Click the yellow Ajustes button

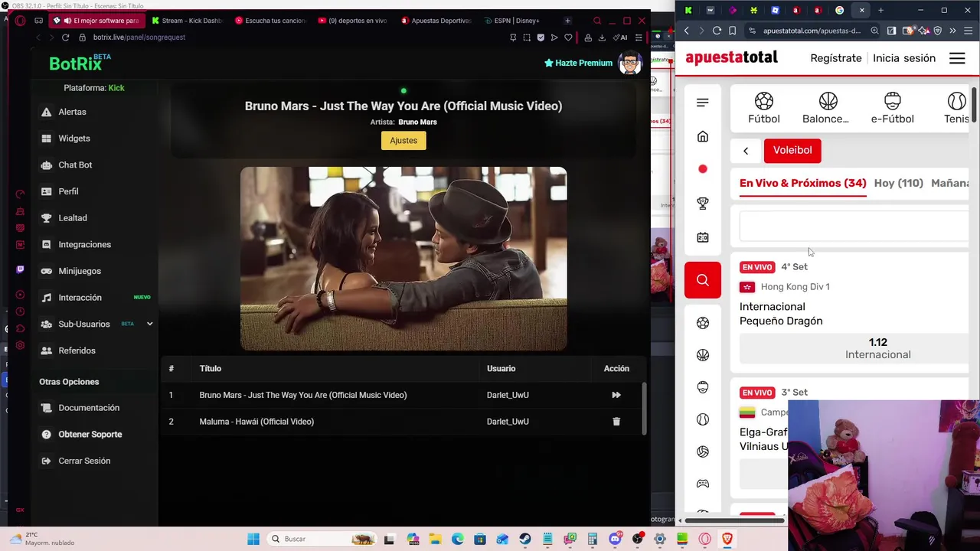(x=403, y=141)
